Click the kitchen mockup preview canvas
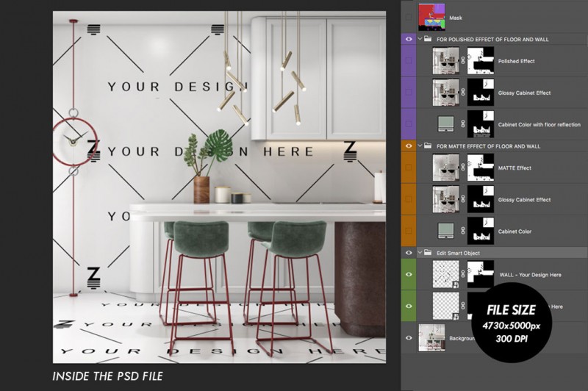Image resolution: width=588 pixels, height=391 pixels. [219, 187]
